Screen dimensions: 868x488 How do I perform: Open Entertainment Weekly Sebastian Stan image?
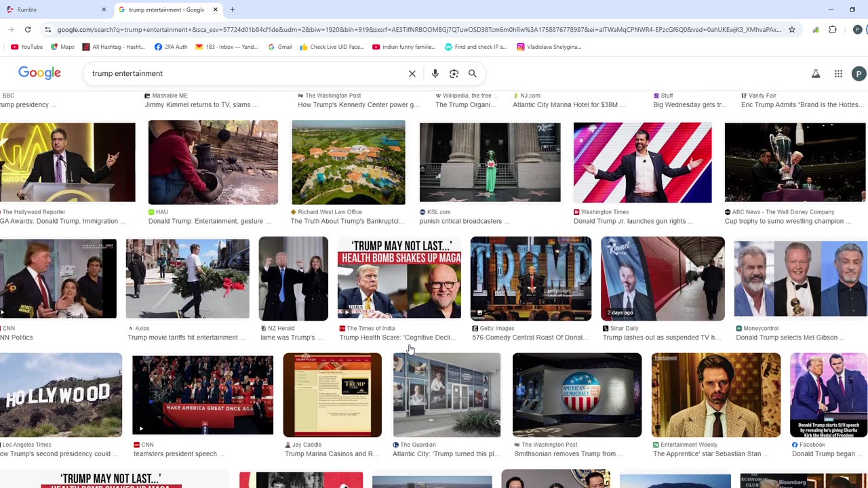[716, 395]
